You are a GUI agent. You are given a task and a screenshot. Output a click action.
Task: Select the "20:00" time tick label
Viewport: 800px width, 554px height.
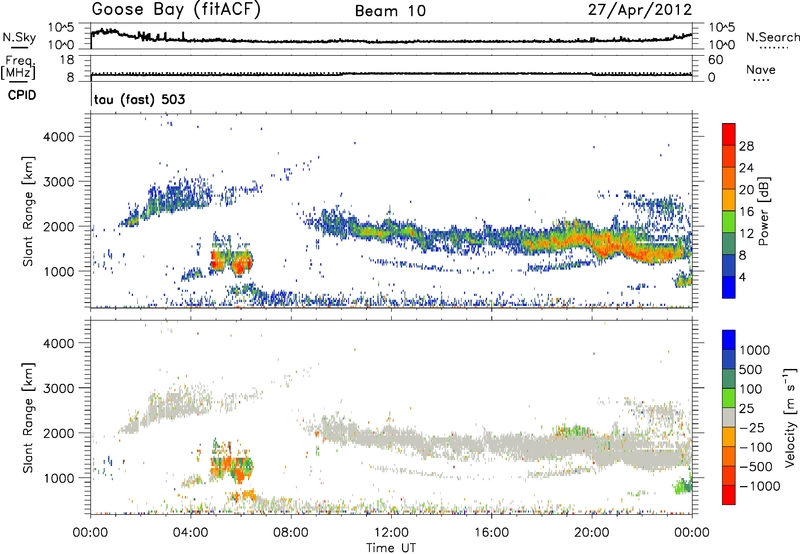(x=591, y=533)
